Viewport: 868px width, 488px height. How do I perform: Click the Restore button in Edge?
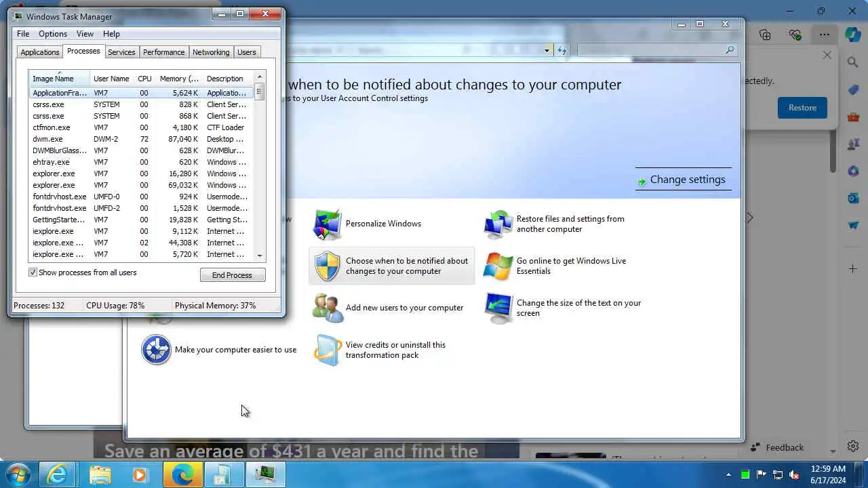pos(802,108)
